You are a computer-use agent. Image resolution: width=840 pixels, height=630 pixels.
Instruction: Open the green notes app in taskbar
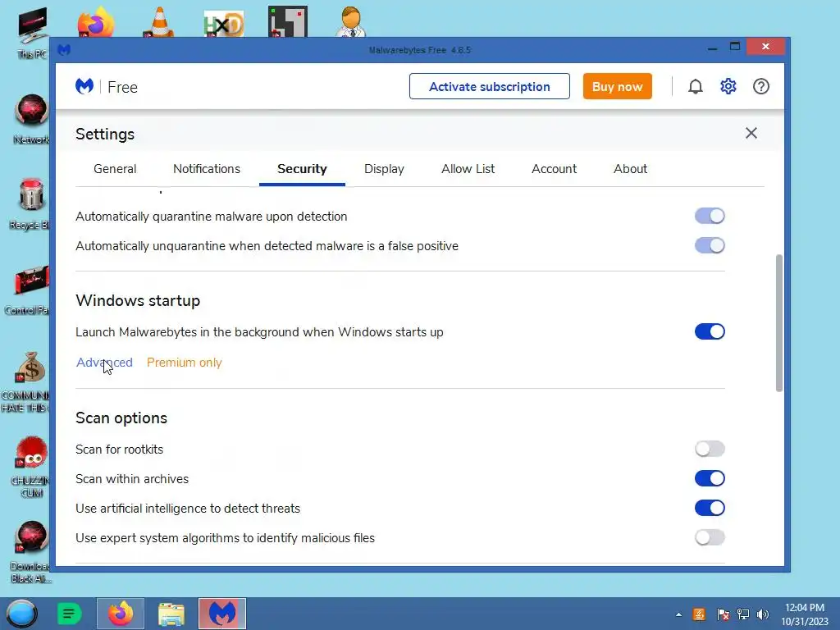[x=69, y=614]
